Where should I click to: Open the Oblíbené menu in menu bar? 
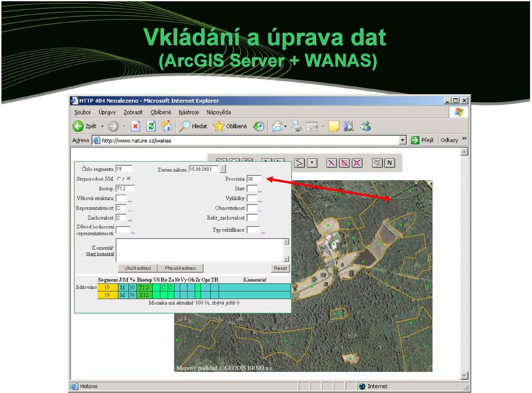click(161, 113)
